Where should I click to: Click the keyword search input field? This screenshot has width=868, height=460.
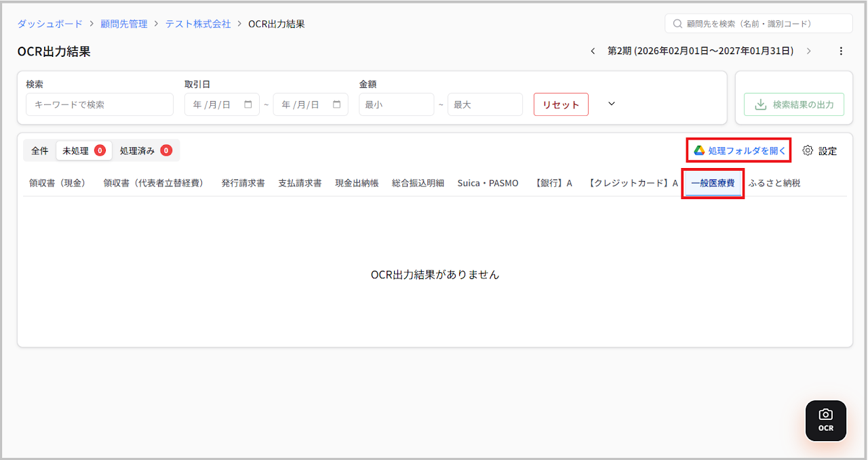point(100,104)
